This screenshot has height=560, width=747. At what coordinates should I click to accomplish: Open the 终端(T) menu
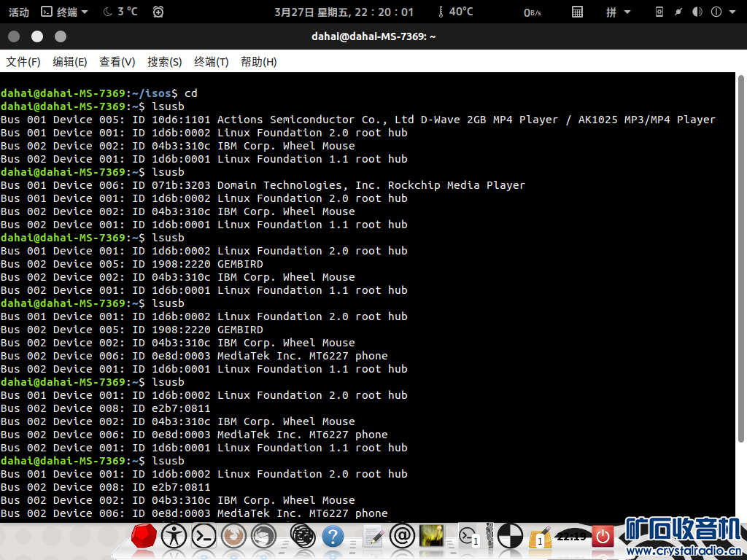tap(211, 62)
